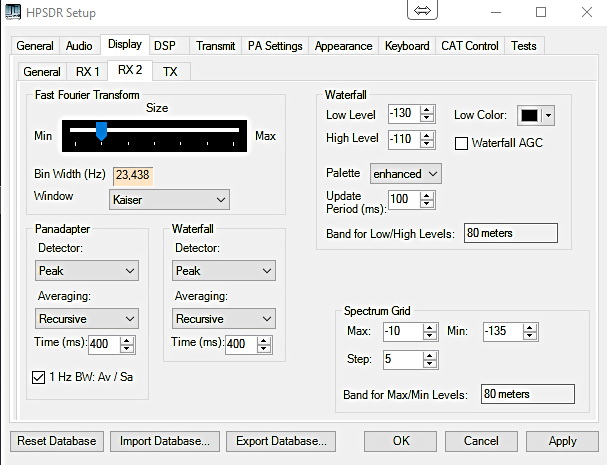
Task: Decrease the Update Period value
Action: pos(427,204)
